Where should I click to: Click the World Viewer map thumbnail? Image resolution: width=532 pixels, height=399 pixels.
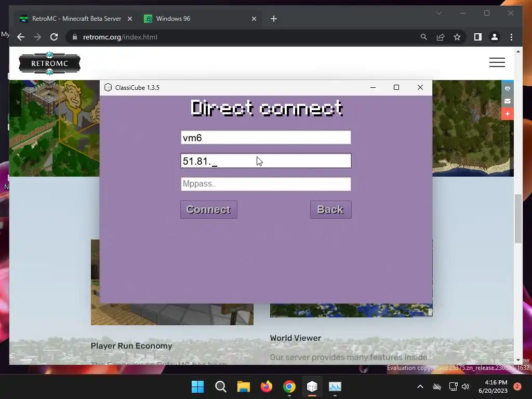click(351, 311)
